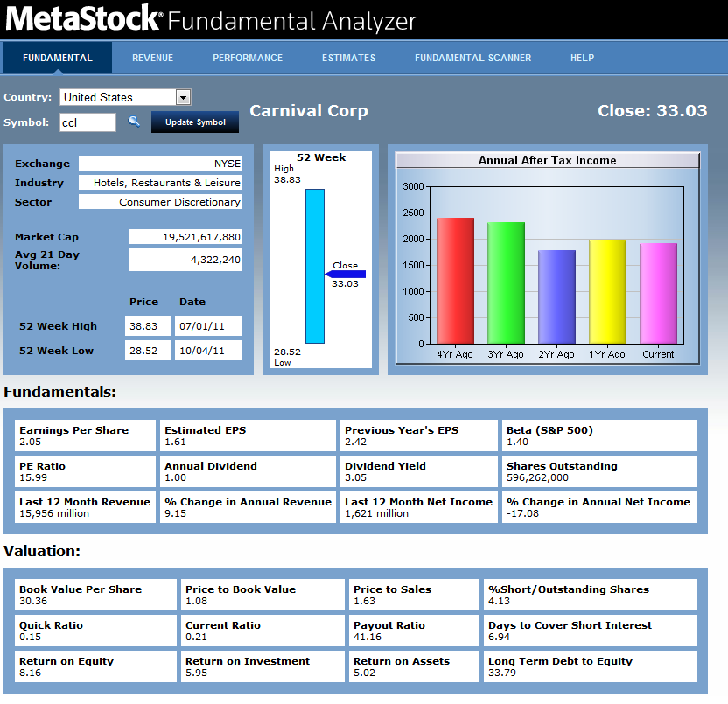Click the Payout Ratio cell
This screenshot has width=728, height=704.
(x=414, y=631)
